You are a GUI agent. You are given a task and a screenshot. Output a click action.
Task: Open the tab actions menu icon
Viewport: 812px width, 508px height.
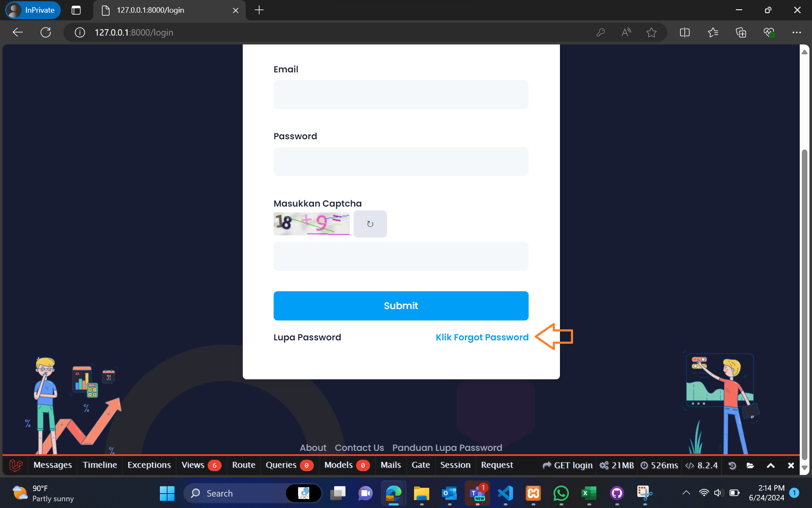76,10
